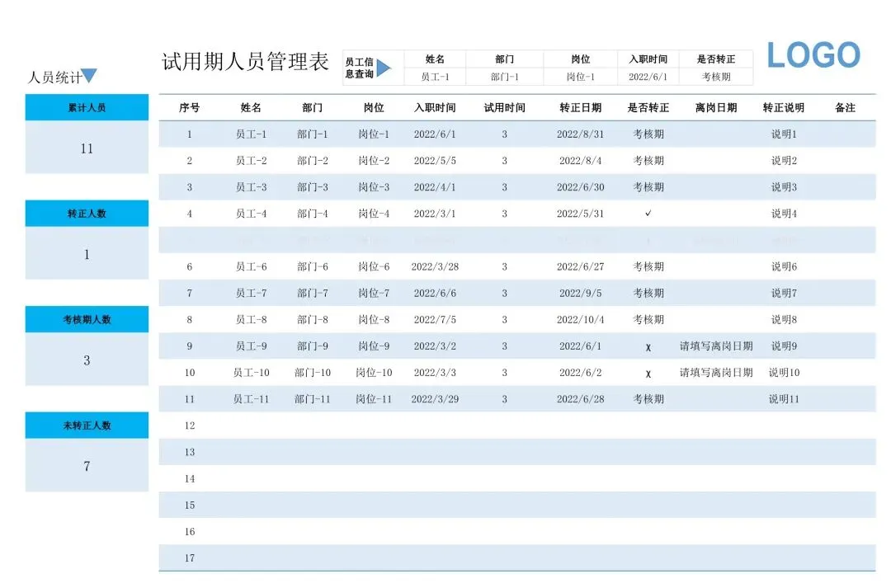Image resolution: width=891 pixels, height=588 pixels.
Task: Select the 岗位-8 cell
Action: (x=374, y=319)
